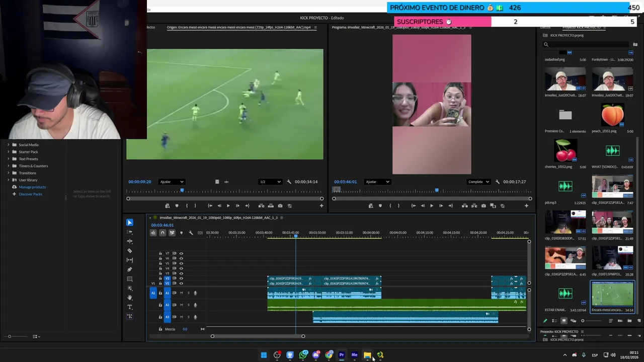Select the Type (T) tool
The height and width of the screenshot is (362, 644).
click(x=129, y=307)
